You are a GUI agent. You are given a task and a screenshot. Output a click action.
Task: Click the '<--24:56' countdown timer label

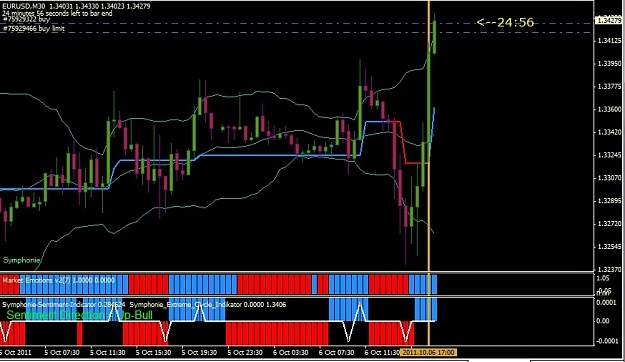point(505,22)
